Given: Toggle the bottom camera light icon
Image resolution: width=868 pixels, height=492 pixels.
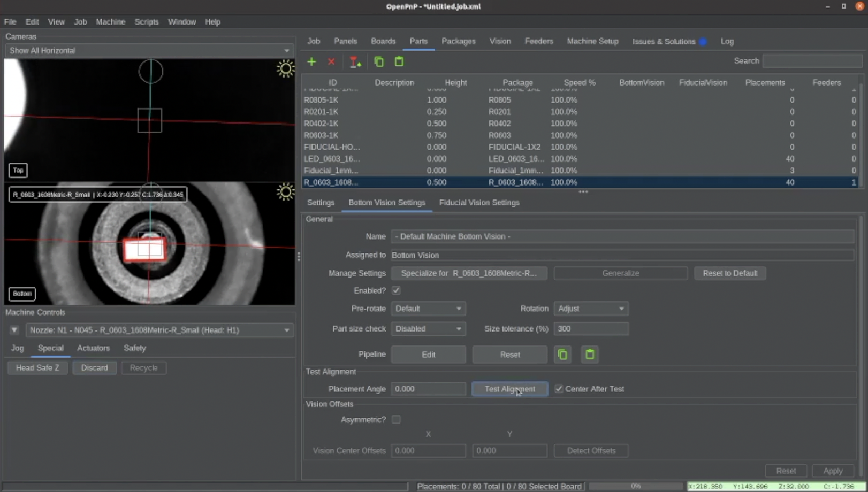Looking at the screenshot, I should click(285, 192).
